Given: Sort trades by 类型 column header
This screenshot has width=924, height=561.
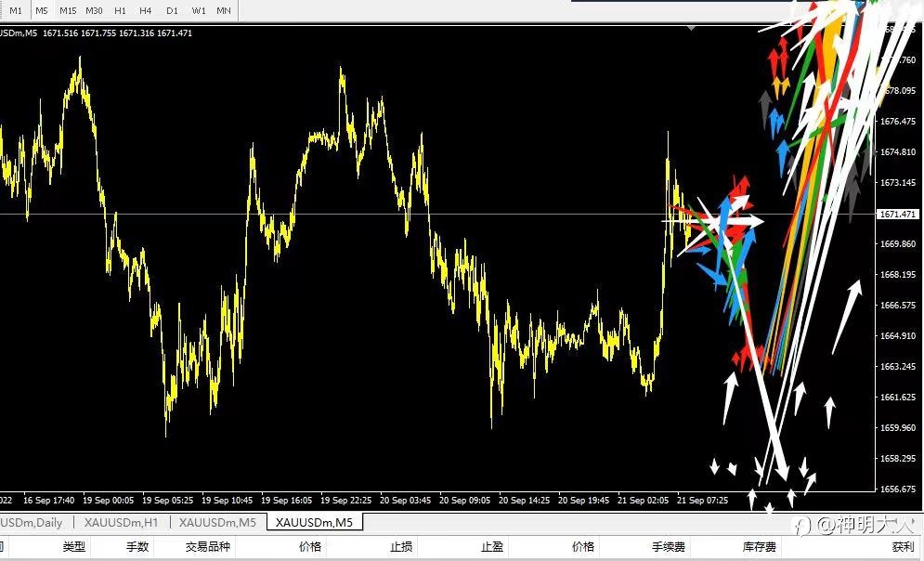Looking at the screenshot, I should [x=74, y=547].
